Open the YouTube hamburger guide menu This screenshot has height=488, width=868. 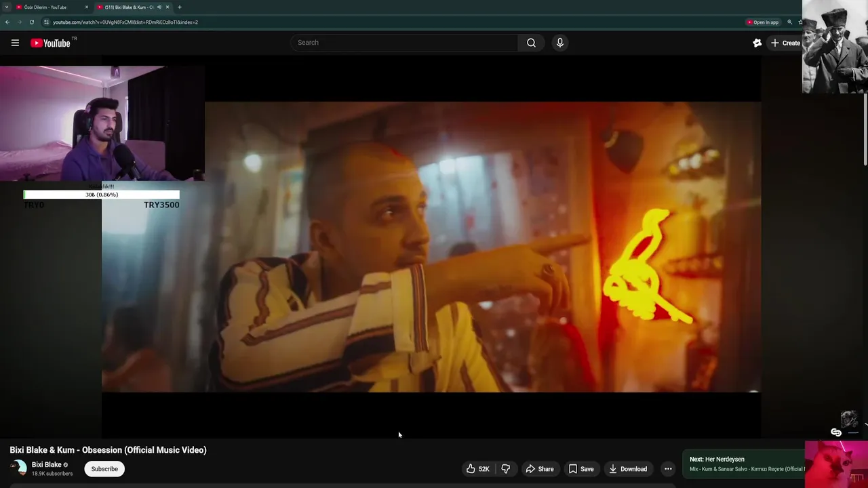coord(15,43)
